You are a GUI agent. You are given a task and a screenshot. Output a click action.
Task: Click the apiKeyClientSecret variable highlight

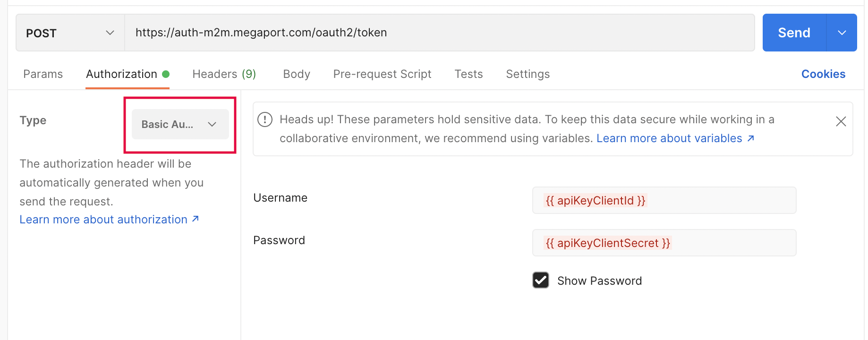pyautogui.click(x=607, y=243)
